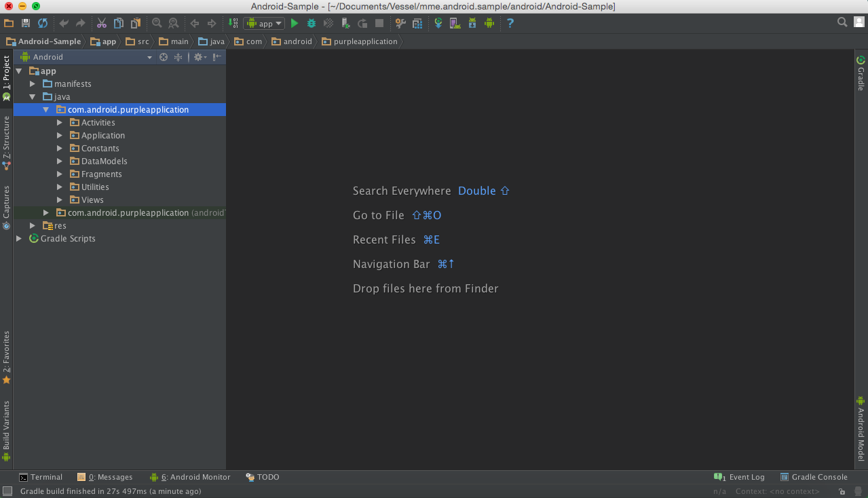
Task: Expand the Gradle Scripts node
Action: pyautogui.click(x=19, y=238)
